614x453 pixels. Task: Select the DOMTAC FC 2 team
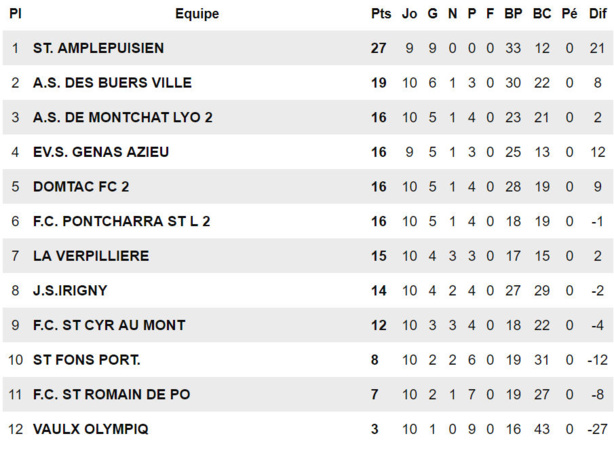coord(81,187)
